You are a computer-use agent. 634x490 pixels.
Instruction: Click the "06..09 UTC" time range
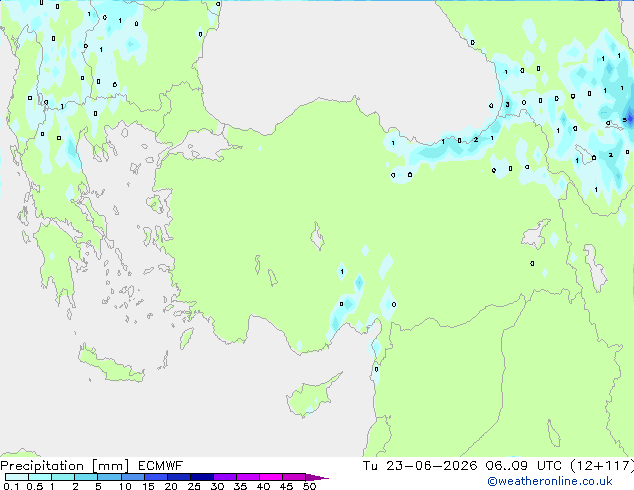(523, 466)
